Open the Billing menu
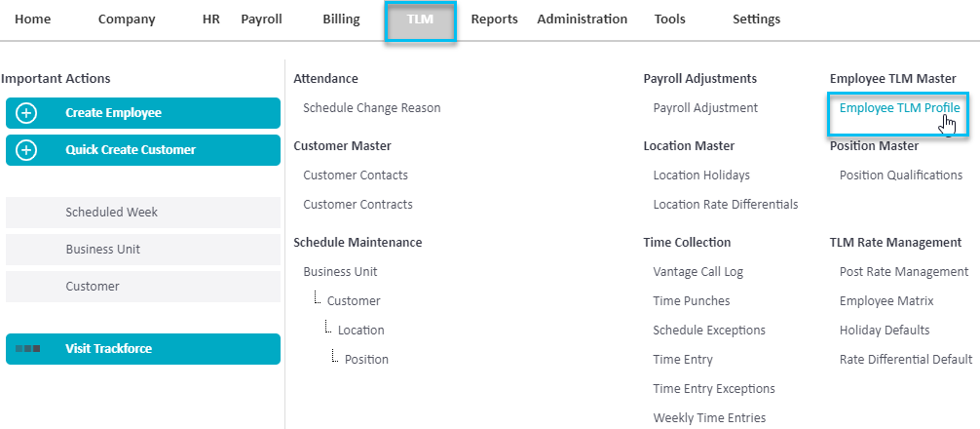Viewport: 980px width, 429px height. pyautogui.click(x=341, y=19)
